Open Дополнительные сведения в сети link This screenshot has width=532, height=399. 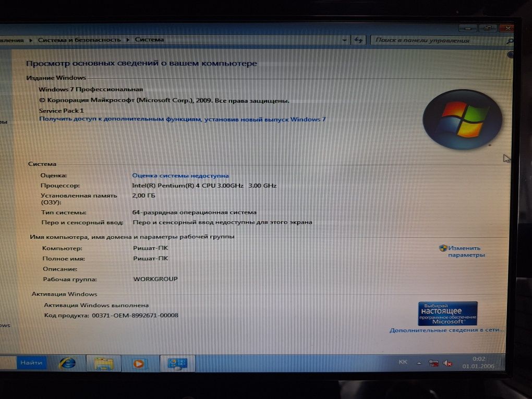pyautogui.click(x=446, y=330)
